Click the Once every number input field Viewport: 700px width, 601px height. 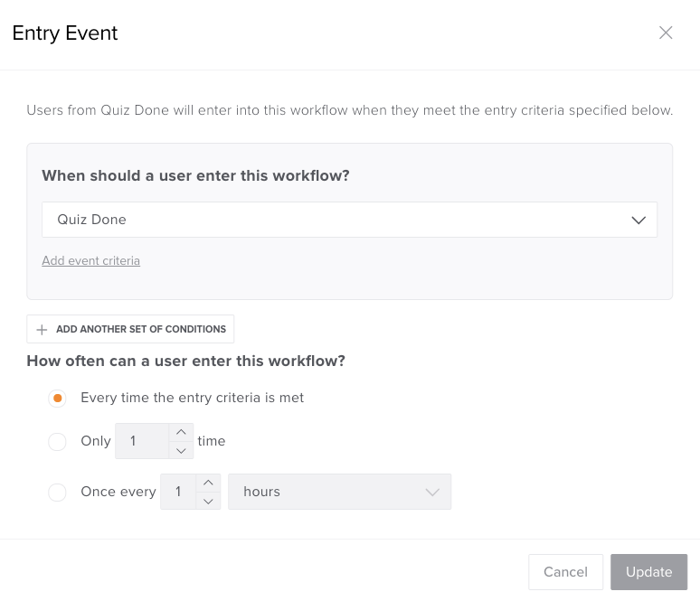click(178, 492)
